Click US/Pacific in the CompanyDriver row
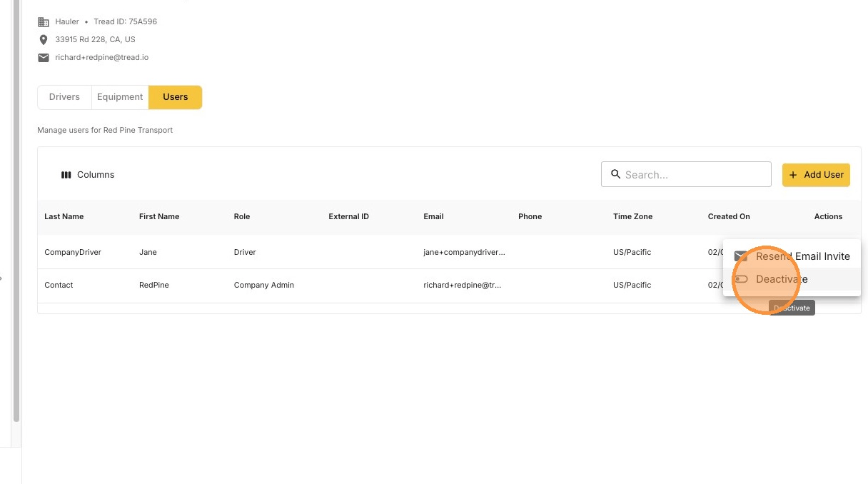The width and height of the screenshot is (868, 484). click(632, 252)
